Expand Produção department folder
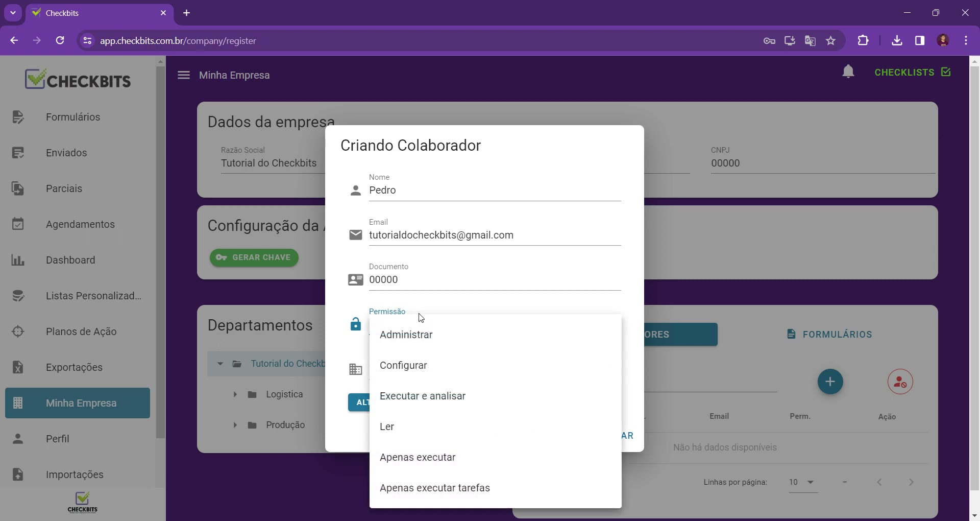The image size is (980, 521). [x=235, y=425]
